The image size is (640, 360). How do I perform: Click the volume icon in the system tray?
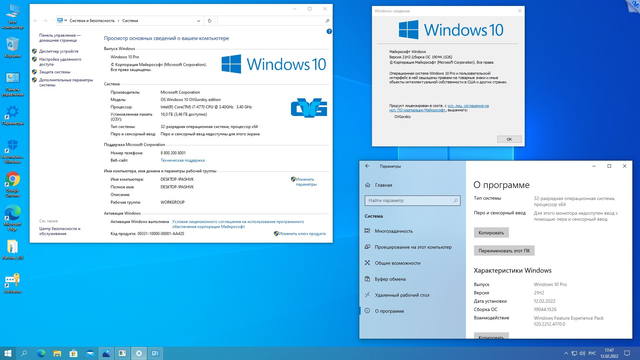(x=582, y=353)
